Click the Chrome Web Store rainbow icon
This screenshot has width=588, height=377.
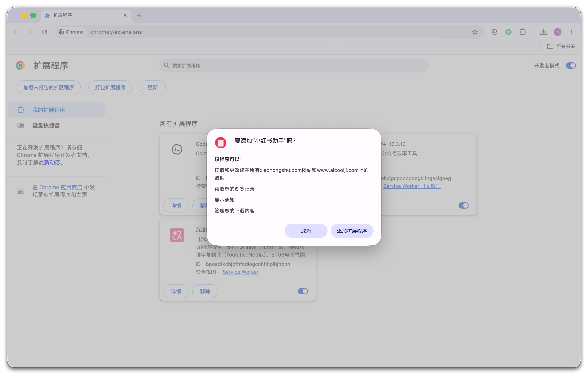tap(20, 191)
